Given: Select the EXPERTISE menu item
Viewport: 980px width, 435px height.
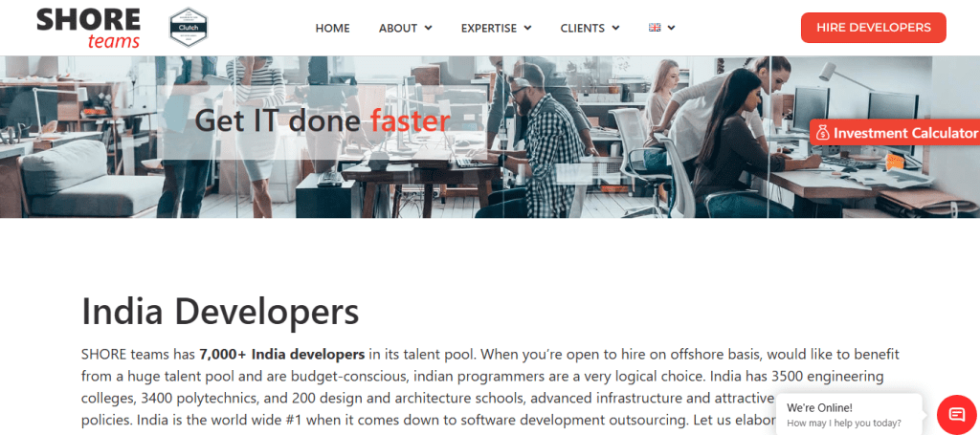Looking at the screenshot, I should pos(489,28).
